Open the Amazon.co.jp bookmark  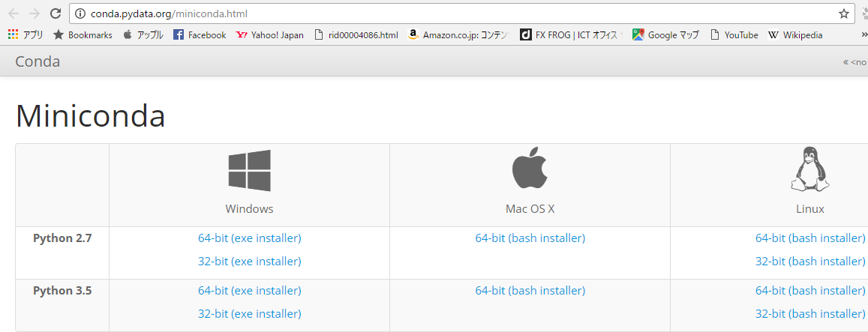click(458, 34)
